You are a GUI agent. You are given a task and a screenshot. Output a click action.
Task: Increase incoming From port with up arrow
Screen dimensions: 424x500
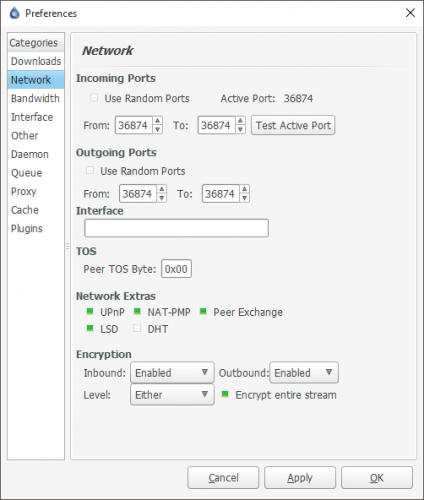(x=158, y=121)
